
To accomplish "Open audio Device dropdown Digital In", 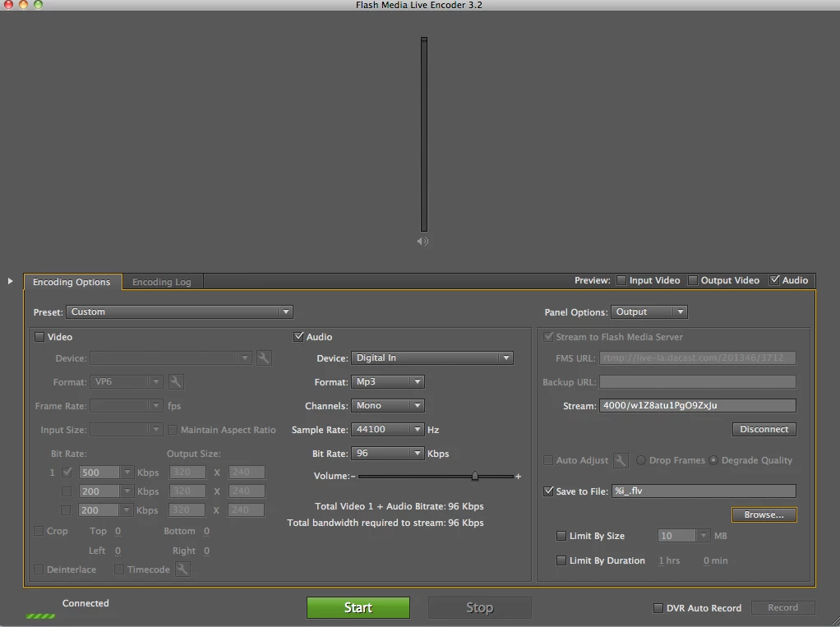I will pos(432,357).
